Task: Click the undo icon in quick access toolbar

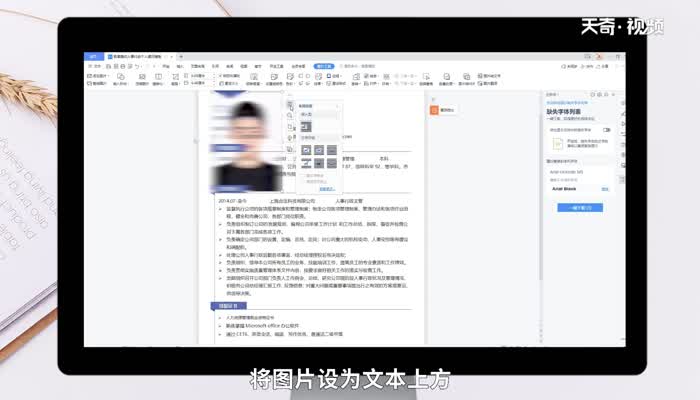Action: click(137, 66)
